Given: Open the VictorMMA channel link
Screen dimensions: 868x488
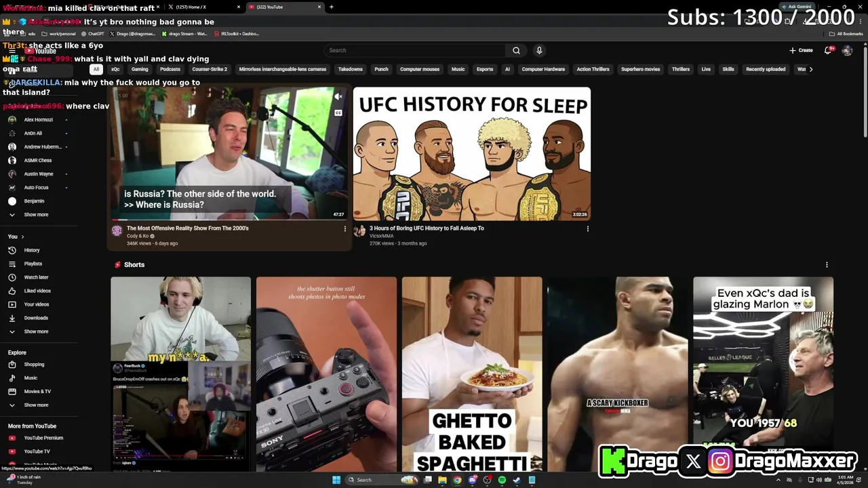Looking at the screenshot, I should click(380, 236).
